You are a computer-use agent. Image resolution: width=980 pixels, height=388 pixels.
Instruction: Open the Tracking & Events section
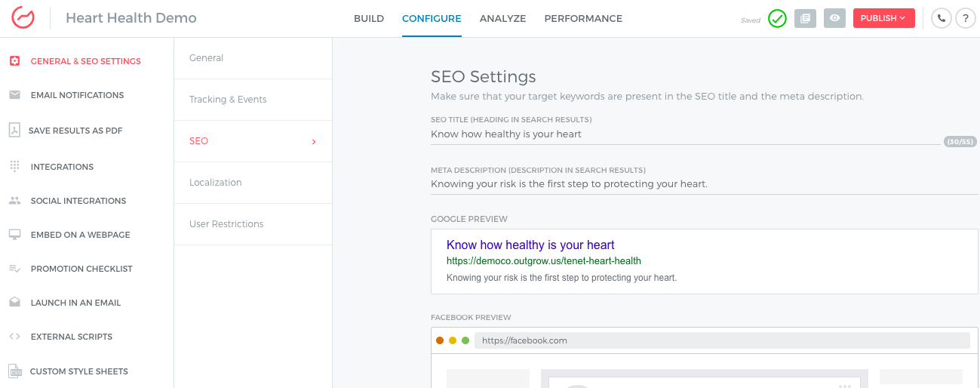pyautogui.click(x=253, y=100)
